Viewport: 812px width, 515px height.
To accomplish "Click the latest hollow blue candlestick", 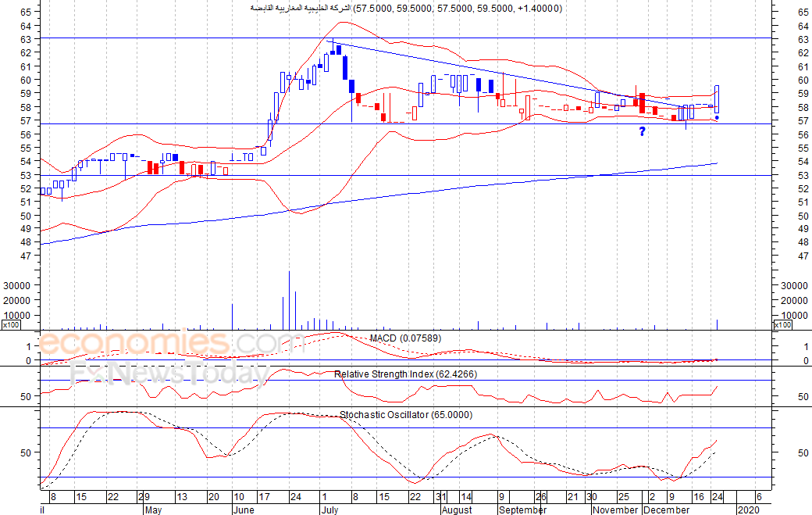I will [x=717, y=99].
